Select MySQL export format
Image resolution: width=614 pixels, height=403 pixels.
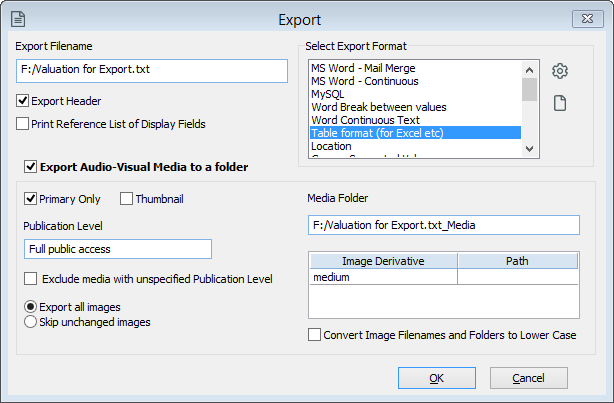coord(415,94)
